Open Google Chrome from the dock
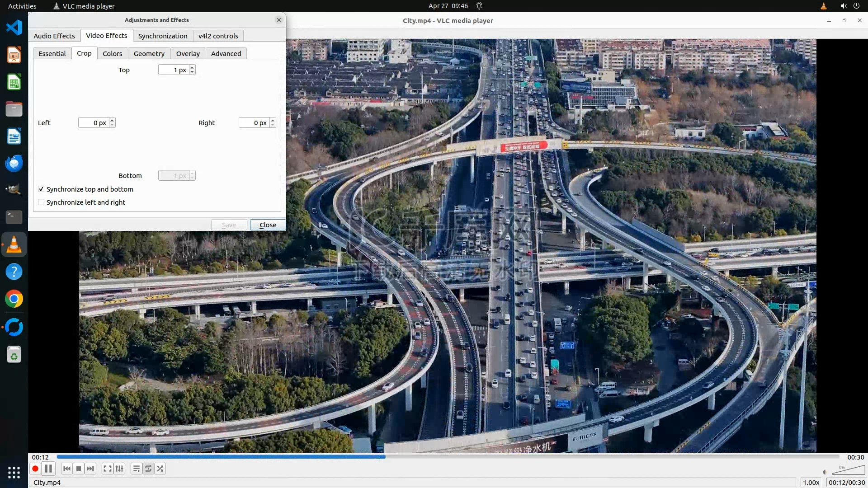 pyautogui.click(x=14, y=299)
